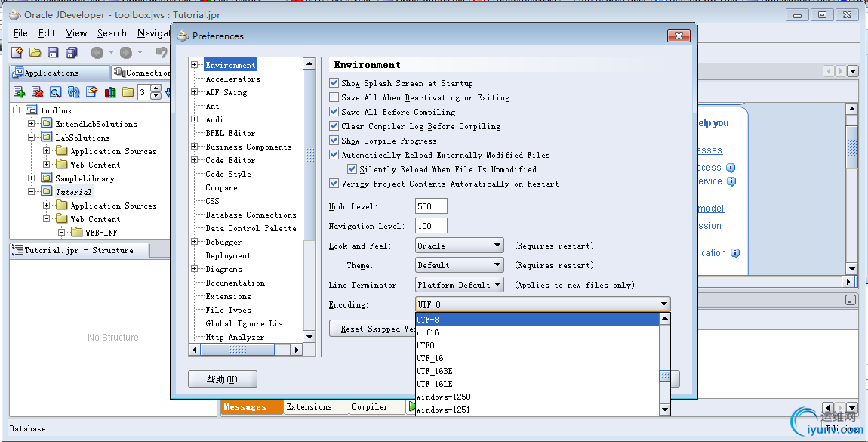The height and width of the screenshot is (442, 868).
Task: Switch to the Connections tab
Action: (141, 73)
